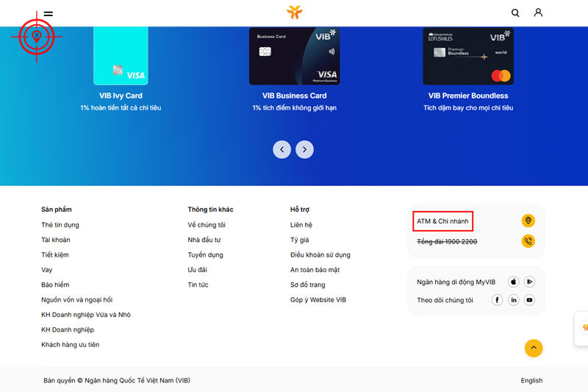Open Góp ý Website VIB link
The image size is (588, 392).
(x=318, y=300)
